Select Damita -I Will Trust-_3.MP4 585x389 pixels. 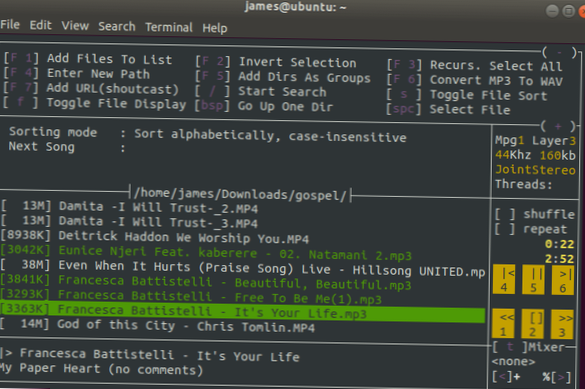tap(129, 222)
